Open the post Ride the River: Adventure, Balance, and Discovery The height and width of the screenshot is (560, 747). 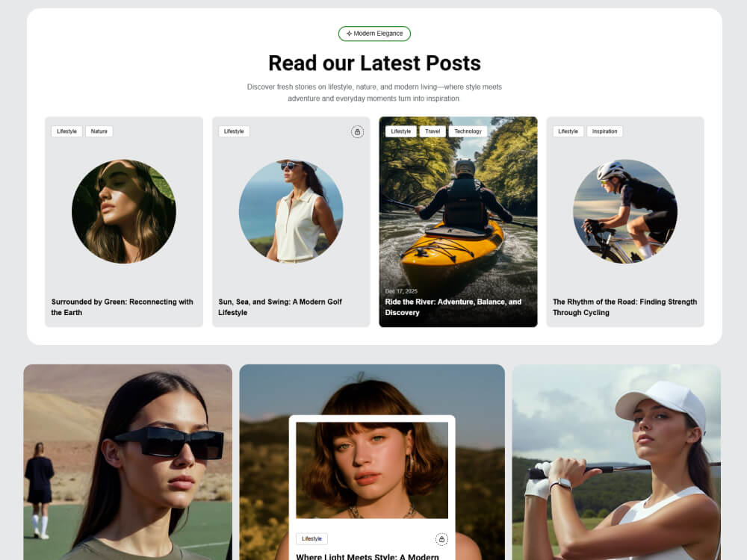coord(458,307)
